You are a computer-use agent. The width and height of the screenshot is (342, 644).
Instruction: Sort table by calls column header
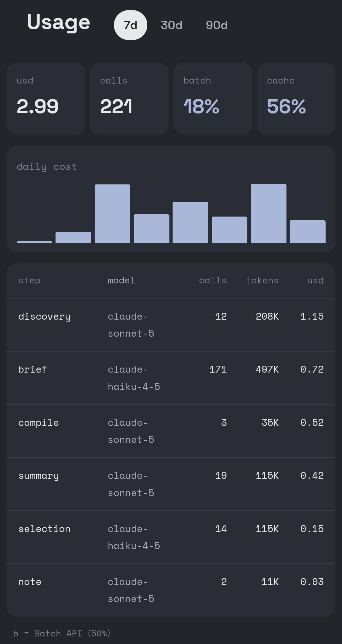click(x=213, y=280)
